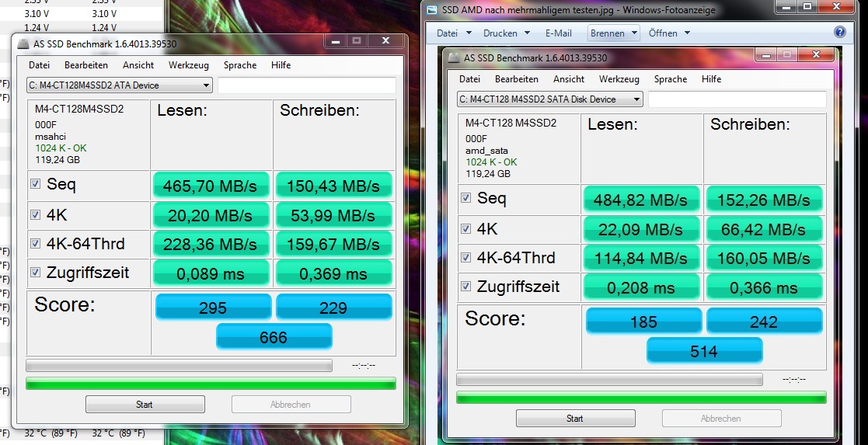Screen dimensions: 868x445
Task: Click Seq read value 484,82 MB/s
Action: tap(641, 200)
